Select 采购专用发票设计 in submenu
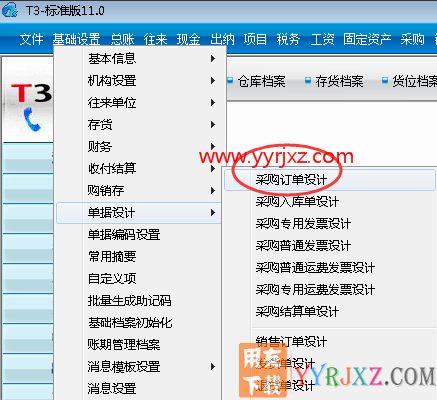Image resolution: width=437 pixels, height=400 pixels. pos(330,224)
